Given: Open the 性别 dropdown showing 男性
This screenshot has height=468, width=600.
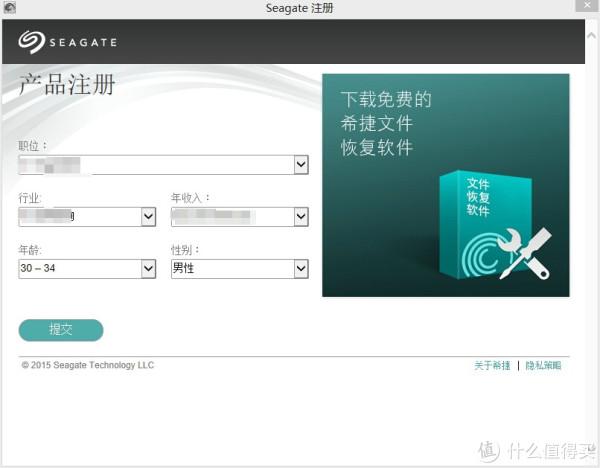Looking at the screenshot, I should [x=301, y=269].
